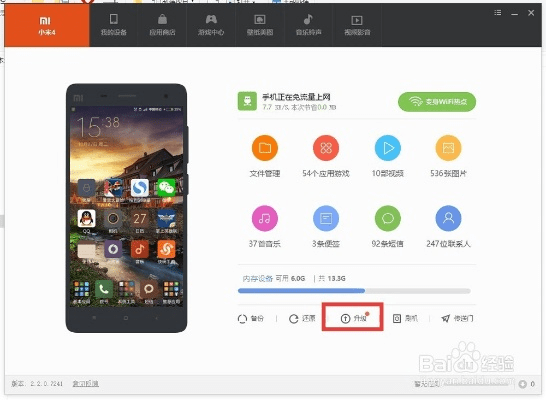Open the 意见反馈 feedback link

coord(85,384)
